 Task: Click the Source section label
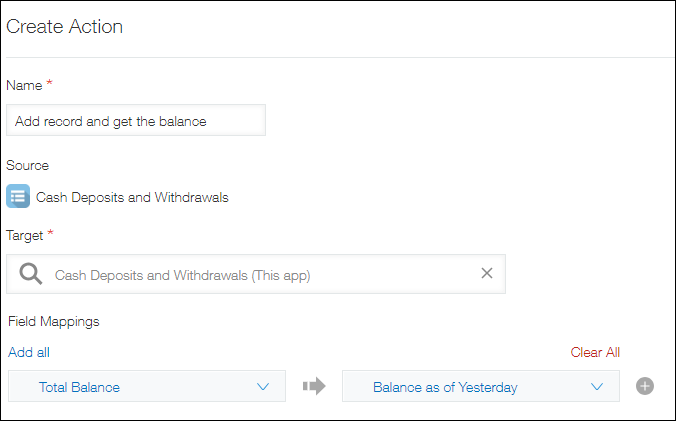point(28,165)
